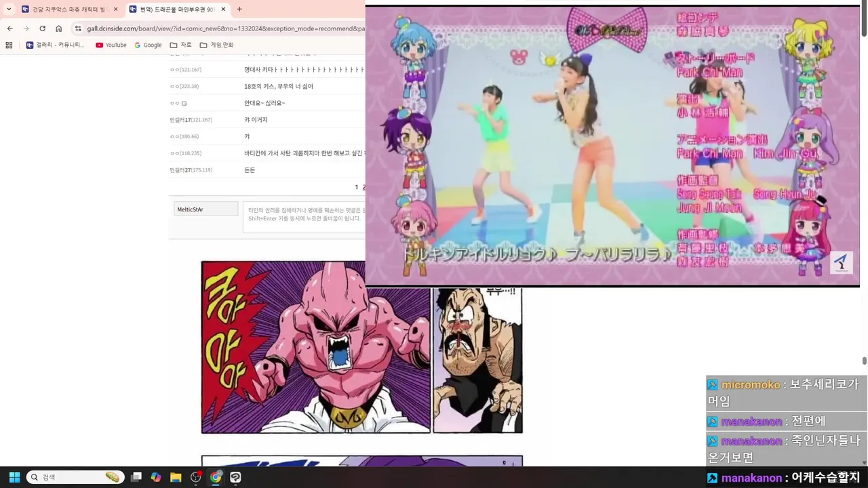
Task: Open Clip Studio Paint from taskbar
Action: point(235,477)
